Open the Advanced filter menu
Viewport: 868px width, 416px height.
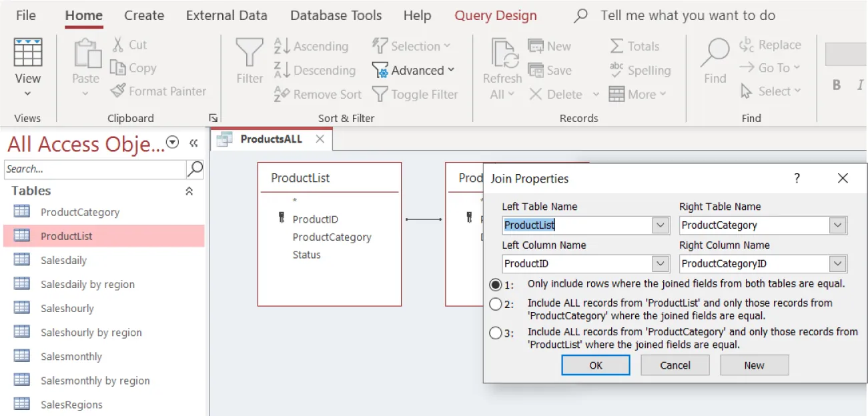point(414,70)
